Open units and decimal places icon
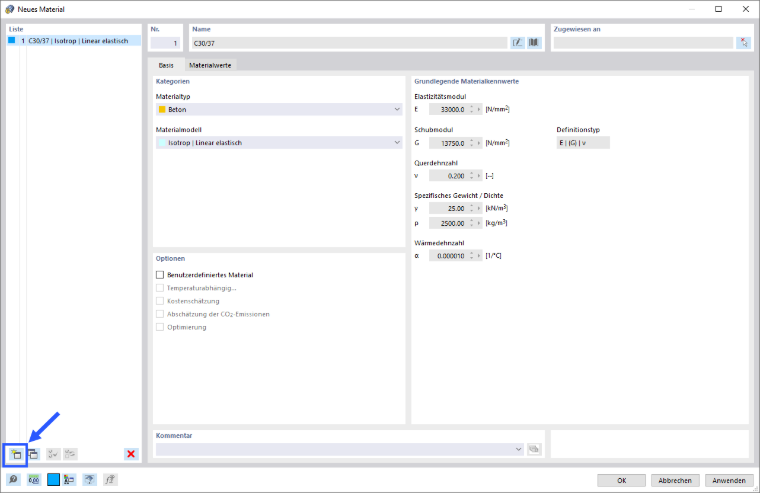The image size is (760, 493). coord(33,480)
